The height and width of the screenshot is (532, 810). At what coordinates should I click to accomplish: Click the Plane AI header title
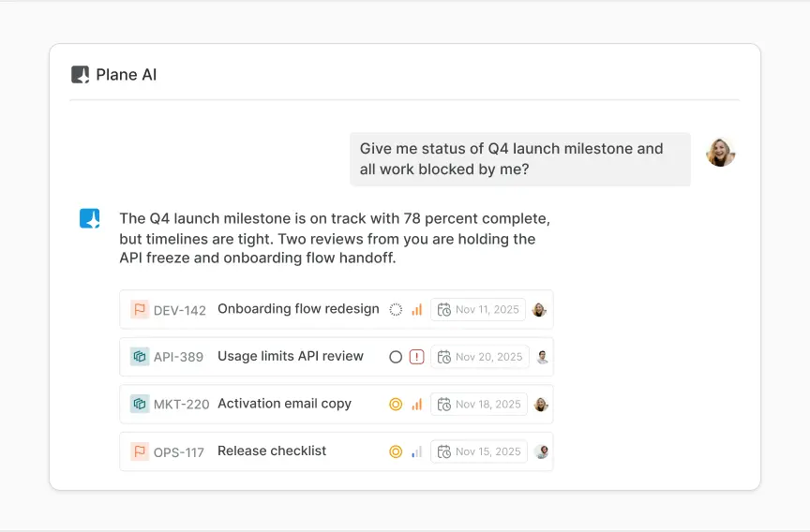pos(127,75)
